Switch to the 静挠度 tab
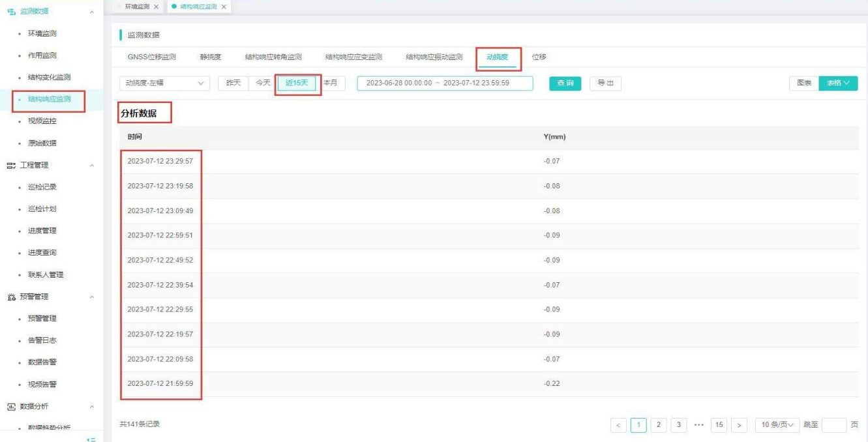Image resolution: width=868 pixels, height=442 pixels. point(210,57)
